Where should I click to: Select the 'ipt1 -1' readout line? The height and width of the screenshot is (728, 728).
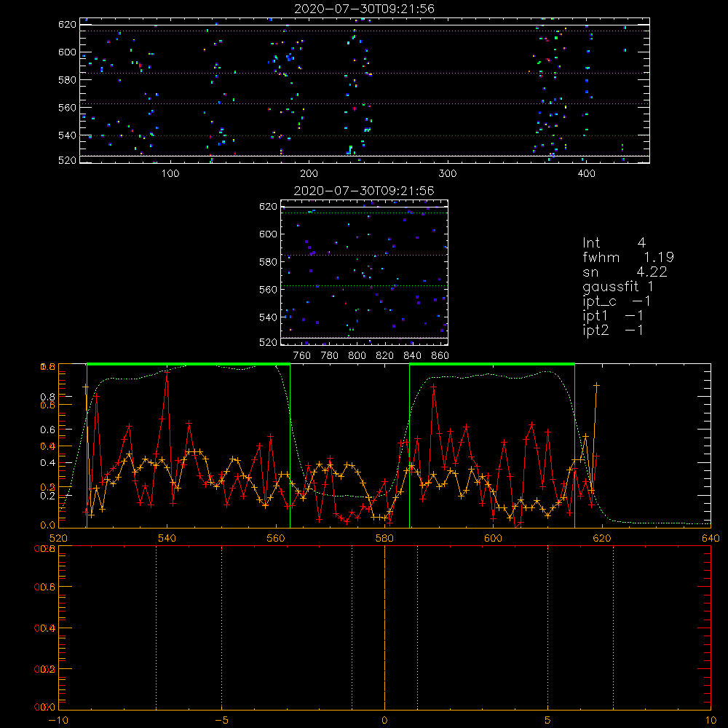[x=613, y=316]
